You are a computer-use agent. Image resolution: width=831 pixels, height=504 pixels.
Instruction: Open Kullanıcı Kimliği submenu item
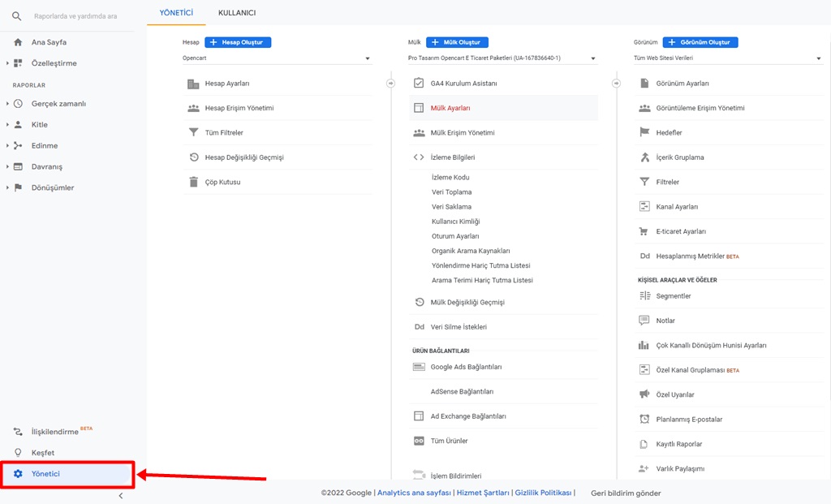(x=456, y=222)
